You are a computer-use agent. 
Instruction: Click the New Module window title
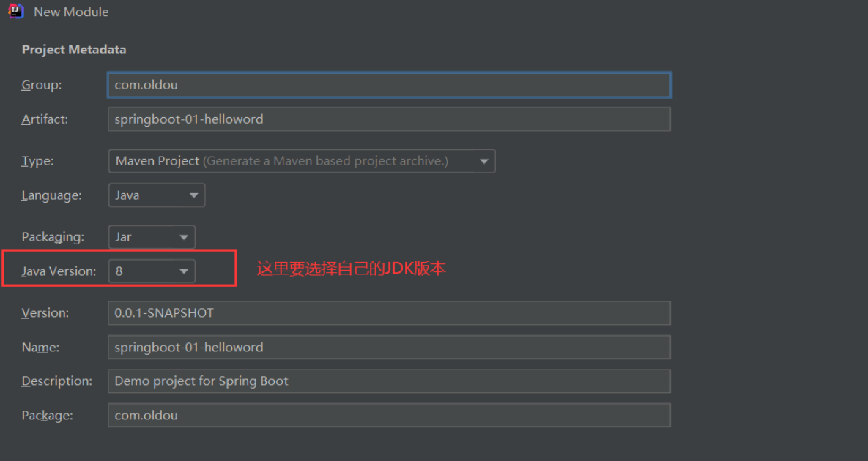(x=71, y=12)
